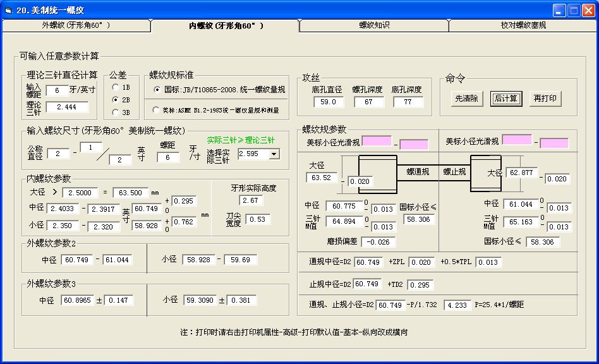
Task: Switch to the 外螺纹 (牙形角60°) tab
Action: pyautogui.click(x=76, y=25)
